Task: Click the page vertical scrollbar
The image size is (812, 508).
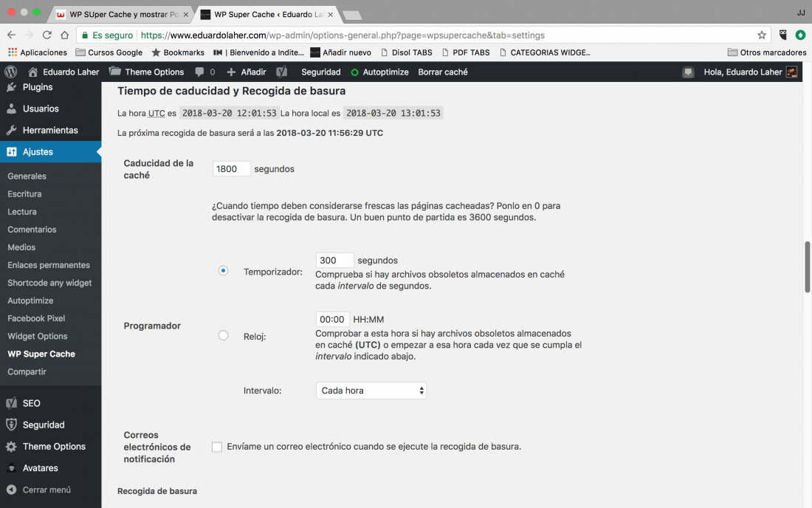Action: pos(807,267)
